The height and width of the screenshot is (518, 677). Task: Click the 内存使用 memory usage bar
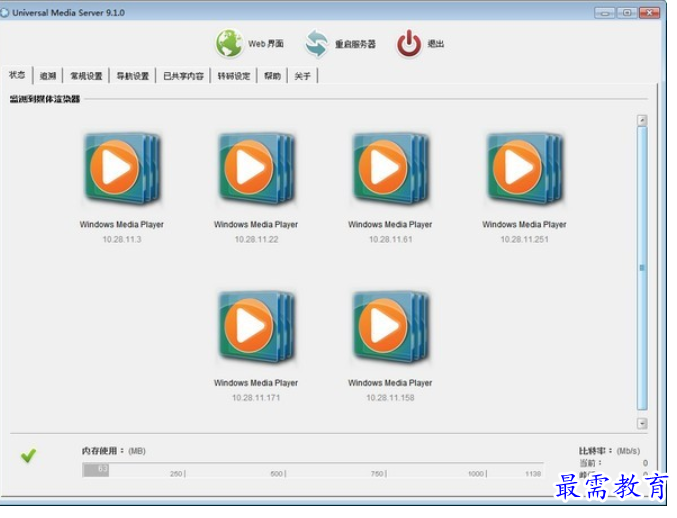(x=313, y=470)
